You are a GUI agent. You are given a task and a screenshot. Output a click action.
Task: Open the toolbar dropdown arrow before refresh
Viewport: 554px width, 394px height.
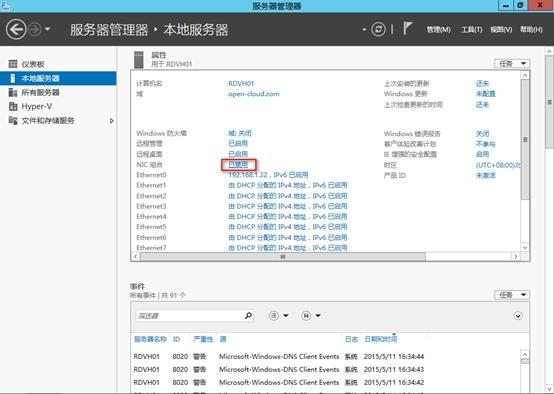(364, 30)
